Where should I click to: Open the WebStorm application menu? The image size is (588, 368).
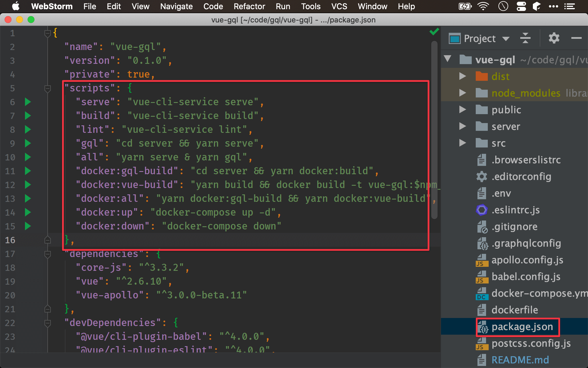[52, 6]
